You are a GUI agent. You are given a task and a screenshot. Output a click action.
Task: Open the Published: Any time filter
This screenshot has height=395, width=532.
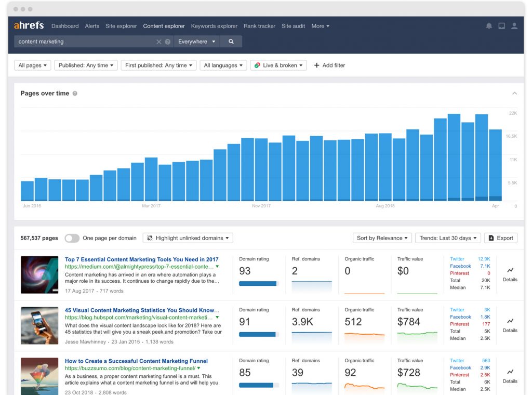[x=86, y=65]
